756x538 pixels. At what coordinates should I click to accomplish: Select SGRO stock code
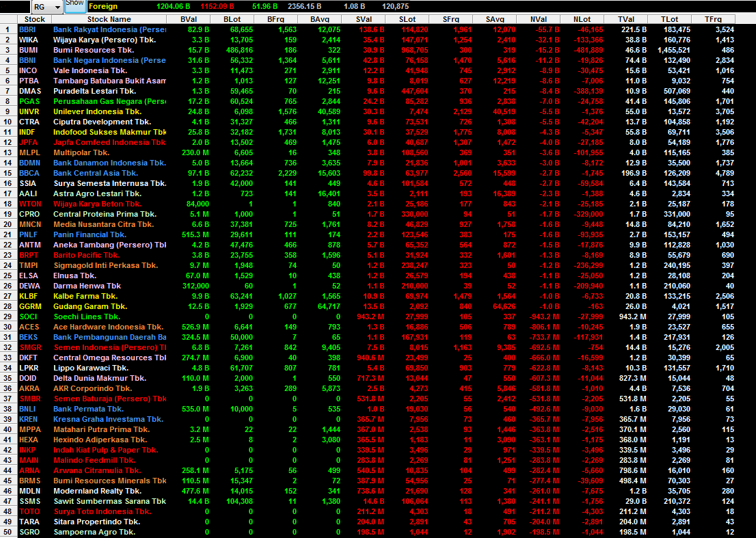coord(29,532)
